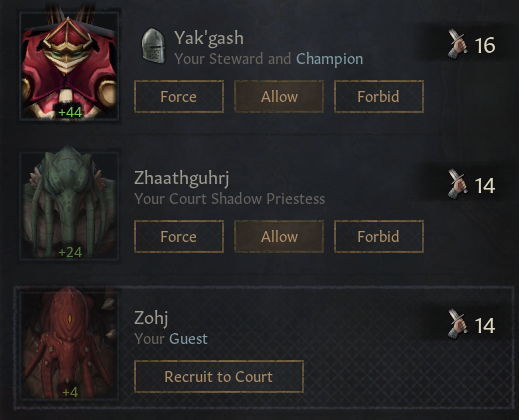Open the Guest link under Zohj

188,339
